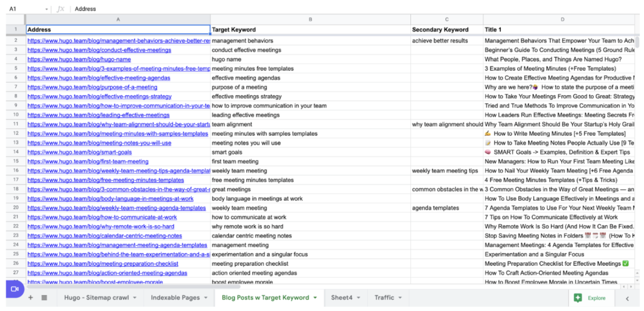644x311 pixels.
Task: Open the first-team-meeting blog link
Action: (x=88, y=161)
